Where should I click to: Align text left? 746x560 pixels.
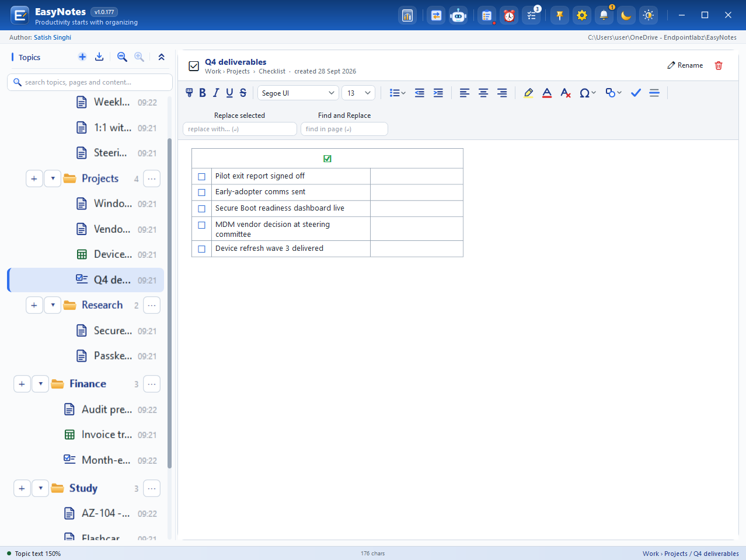click(x=465, y=93)
